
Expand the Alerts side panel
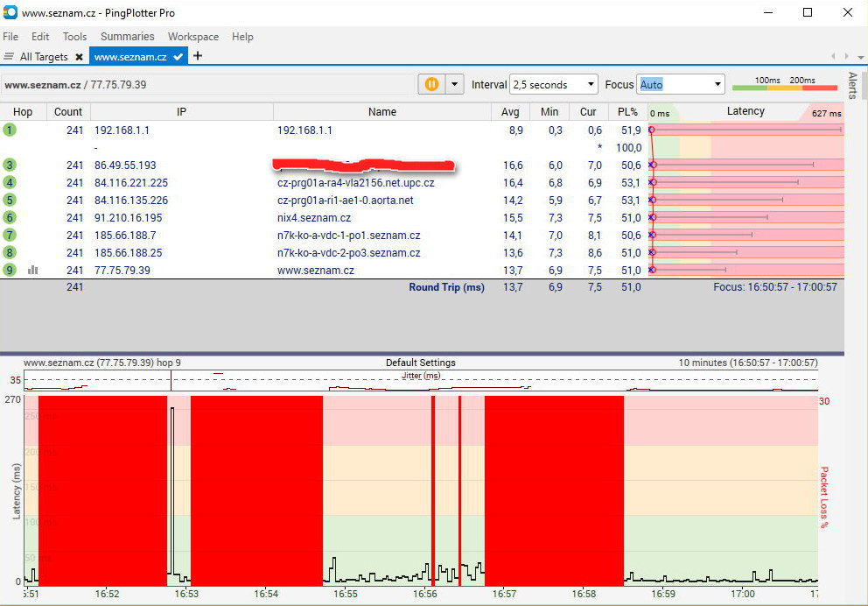(x=852, y=86)
